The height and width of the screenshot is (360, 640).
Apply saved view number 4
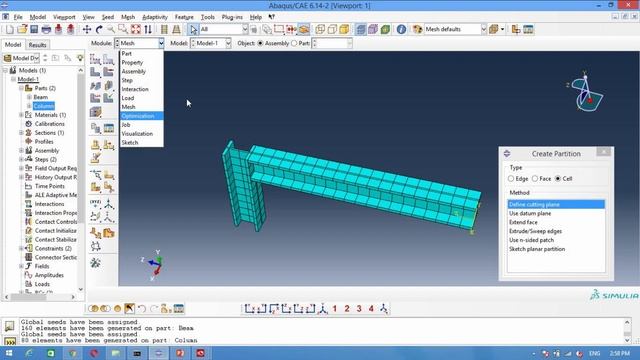click(371, 309)
